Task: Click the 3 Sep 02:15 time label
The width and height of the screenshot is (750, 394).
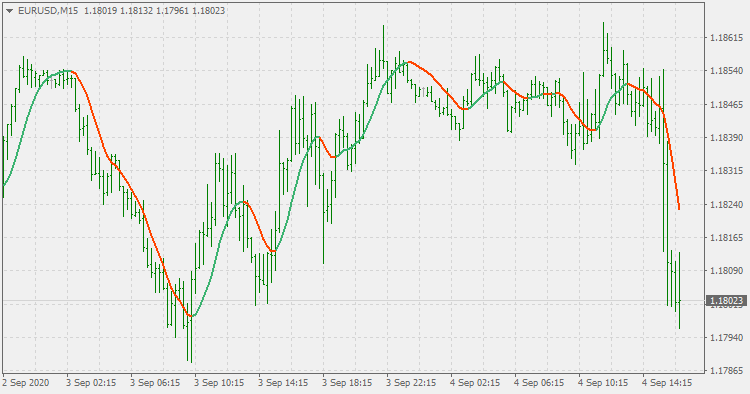Action: (91, 383)
